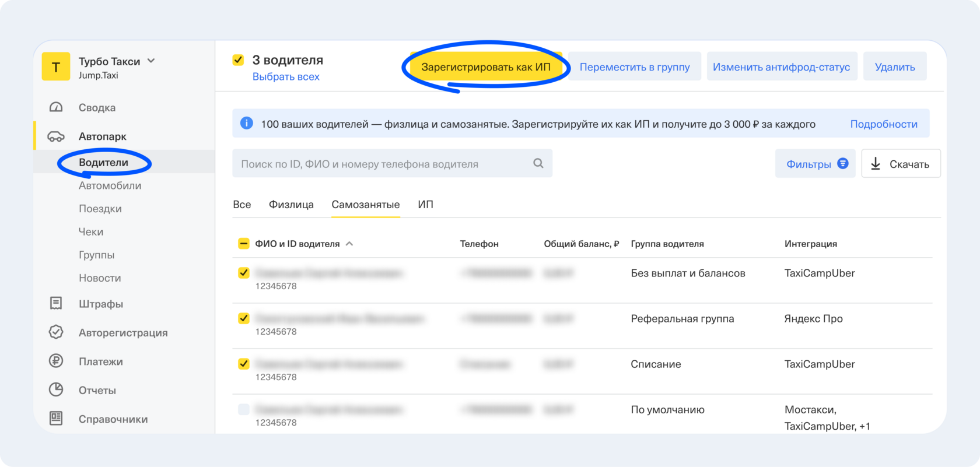The width and height of the screenshot is (980, 467).
Task: Open Штрафы via its document icon
Action: [x=56, y=304]
